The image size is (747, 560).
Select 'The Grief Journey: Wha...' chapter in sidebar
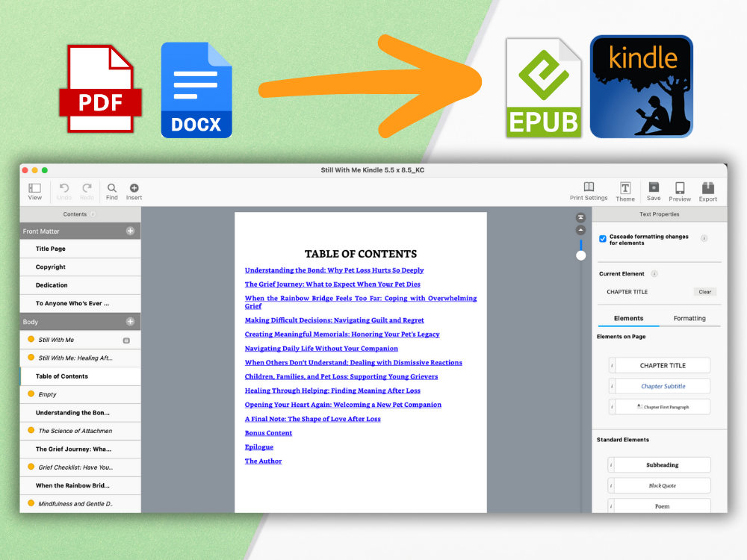tap(80, 449)
